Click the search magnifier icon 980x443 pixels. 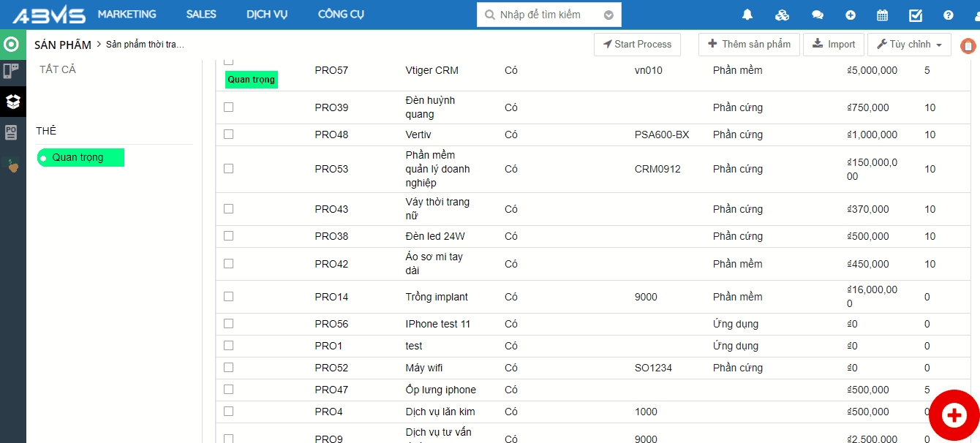click(x=489, y=15)
